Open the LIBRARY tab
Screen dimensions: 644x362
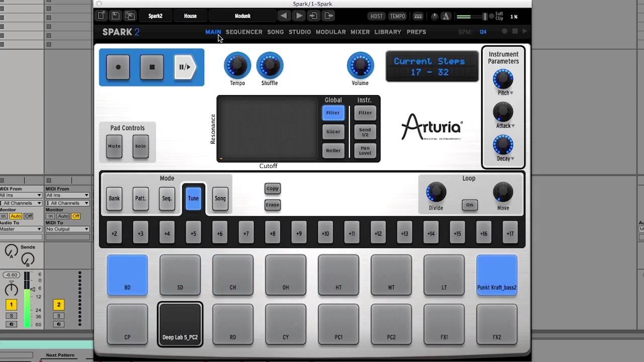388,32
